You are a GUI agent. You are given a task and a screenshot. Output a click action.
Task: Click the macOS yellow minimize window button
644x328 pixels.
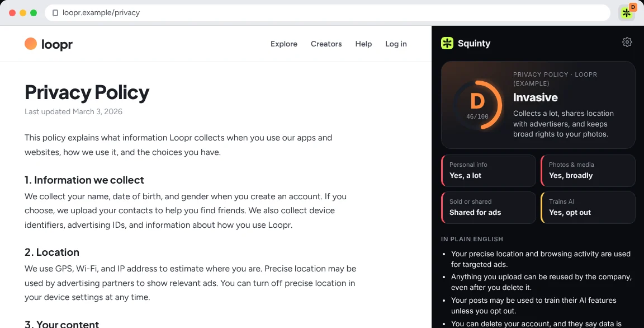23,13
